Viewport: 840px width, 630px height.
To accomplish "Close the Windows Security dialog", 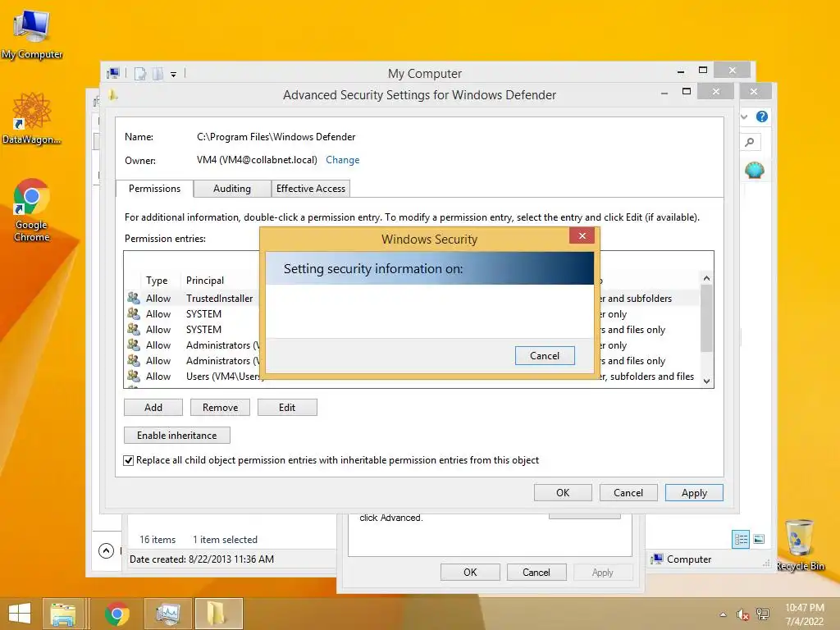I will click(582, 235).
